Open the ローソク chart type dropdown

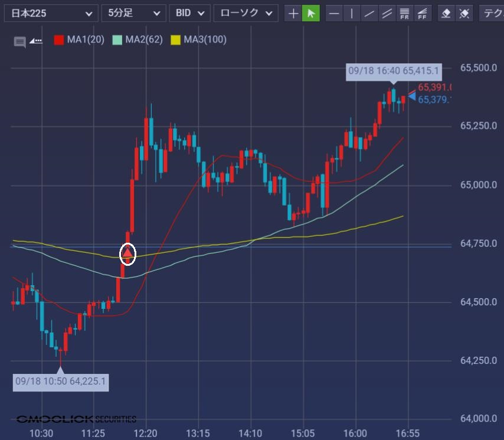(246, 13)
